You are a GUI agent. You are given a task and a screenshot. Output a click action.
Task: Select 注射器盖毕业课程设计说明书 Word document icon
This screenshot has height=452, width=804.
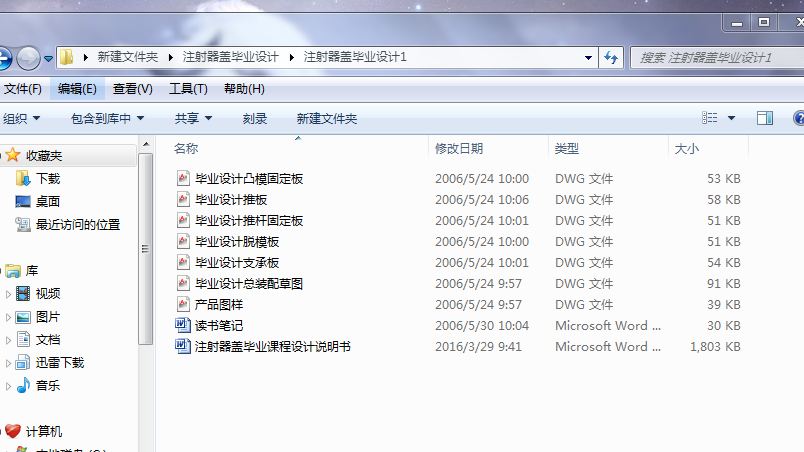pos(183,346)
